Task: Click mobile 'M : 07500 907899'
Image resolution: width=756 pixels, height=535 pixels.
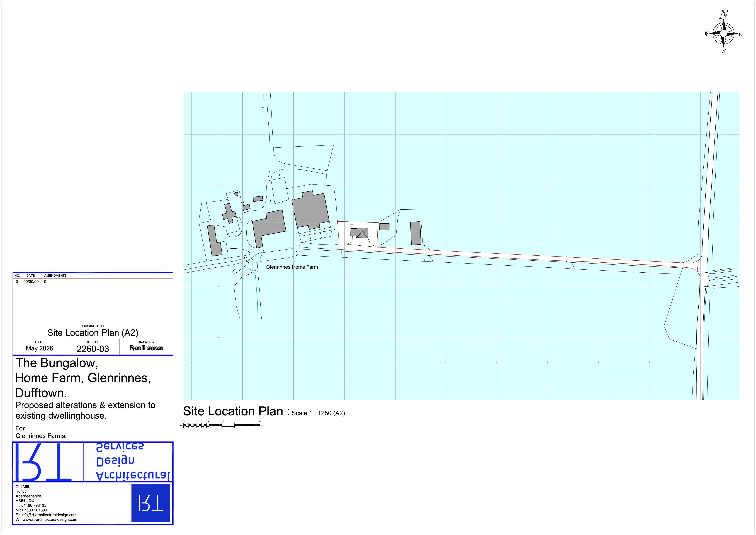Action: [31, 510]
